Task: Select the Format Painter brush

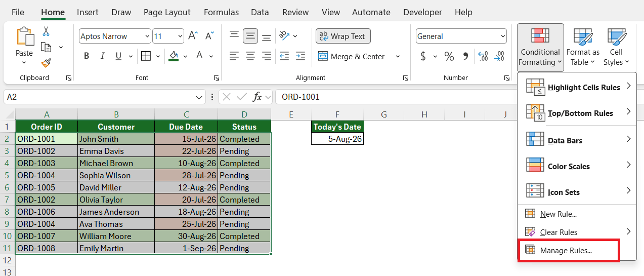Action: click(46, 62)
